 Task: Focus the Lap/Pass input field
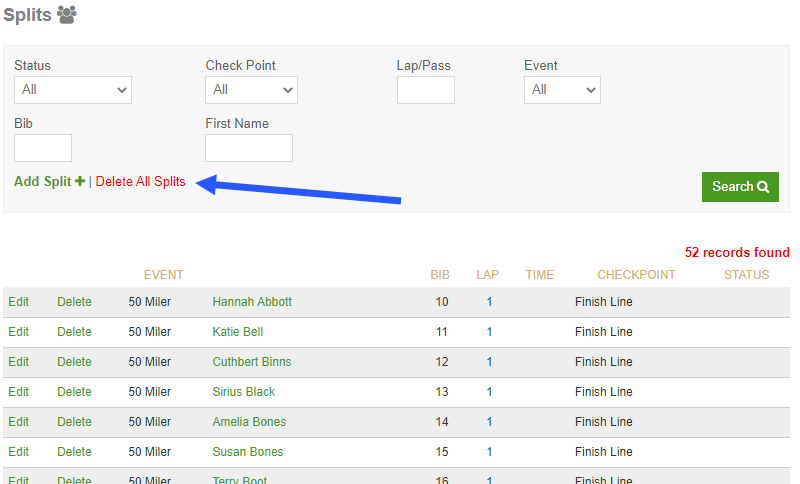426,90
